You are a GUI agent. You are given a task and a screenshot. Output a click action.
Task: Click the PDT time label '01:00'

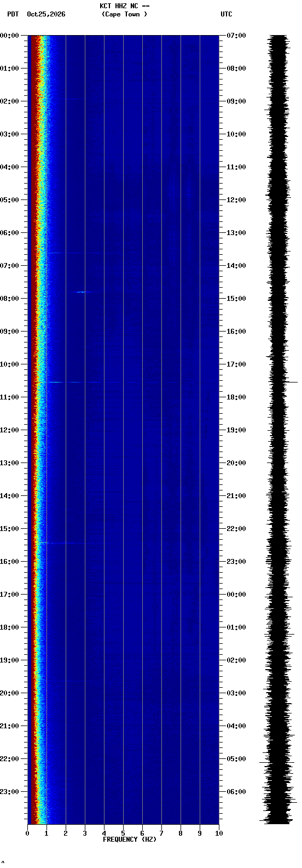tap(9, 68)
